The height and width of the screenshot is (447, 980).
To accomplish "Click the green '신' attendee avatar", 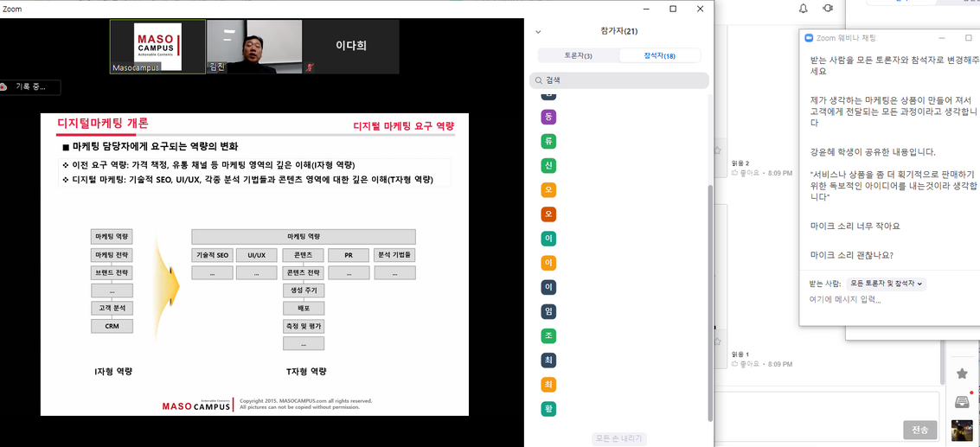I will (548, 165).
